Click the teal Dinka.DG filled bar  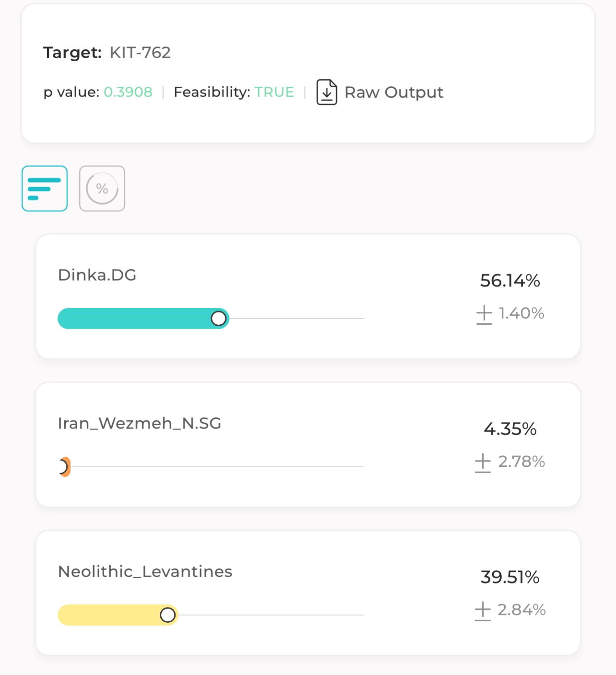point(134,319)
